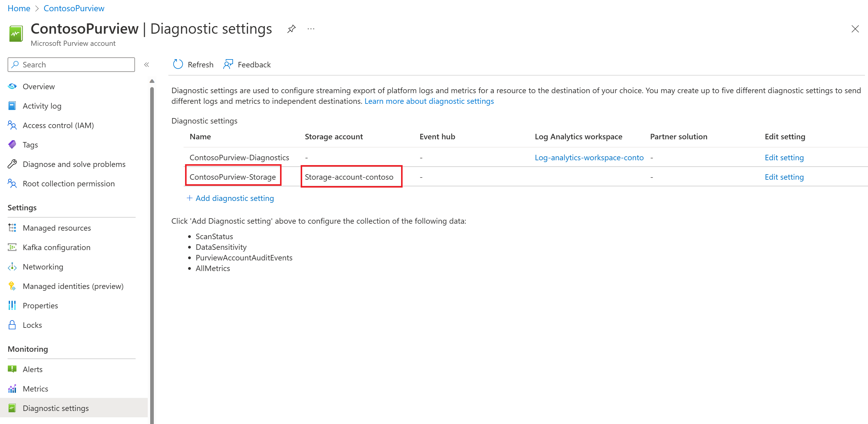Click the Tags icon in the sidebar
Image resolution: width=868 pixels, height=424 pixels.
coord(12,144)
